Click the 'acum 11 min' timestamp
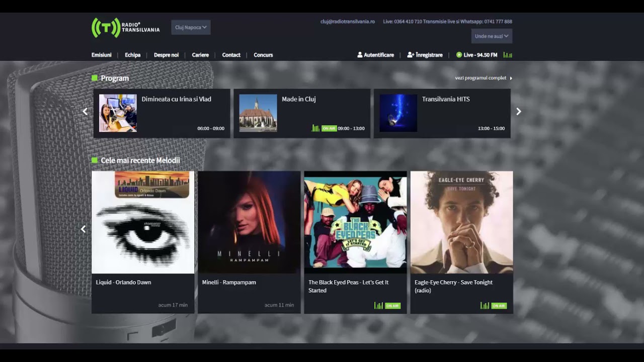 pyautogui.click(x=279, y=305)
